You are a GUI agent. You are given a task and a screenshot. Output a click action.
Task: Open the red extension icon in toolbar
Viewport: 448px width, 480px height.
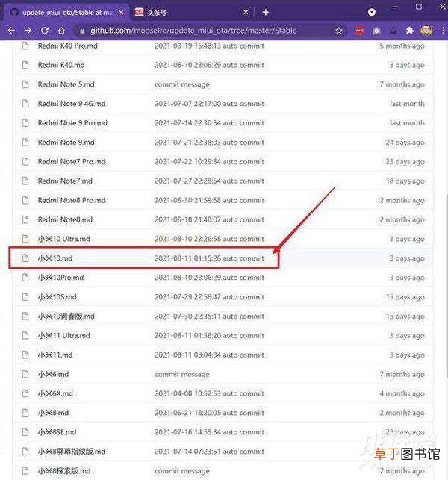tap(359, 31)
